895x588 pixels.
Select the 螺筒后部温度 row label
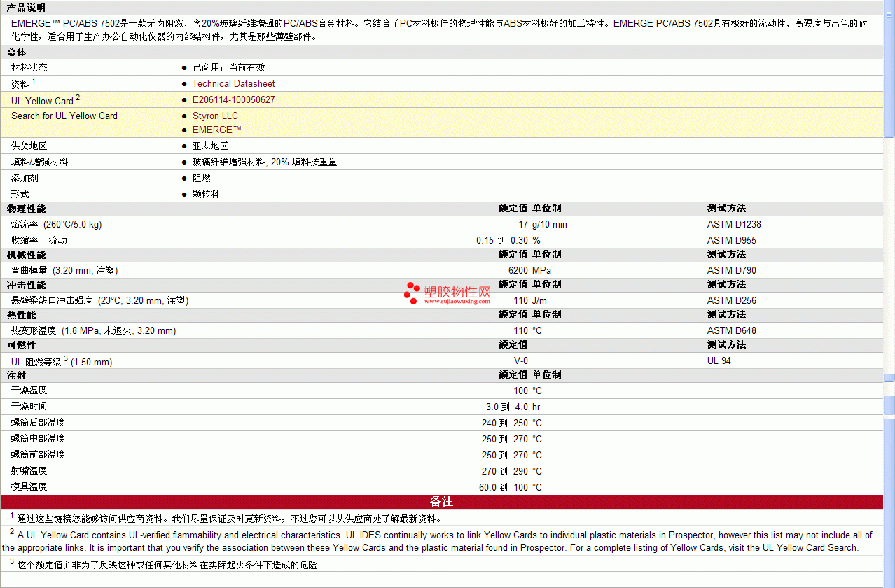click(39, 423)
